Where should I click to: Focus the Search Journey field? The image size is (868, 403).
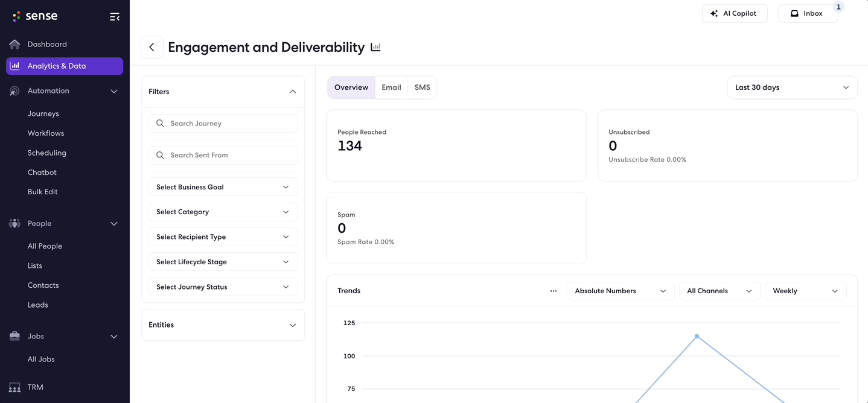tap(223, 123)
